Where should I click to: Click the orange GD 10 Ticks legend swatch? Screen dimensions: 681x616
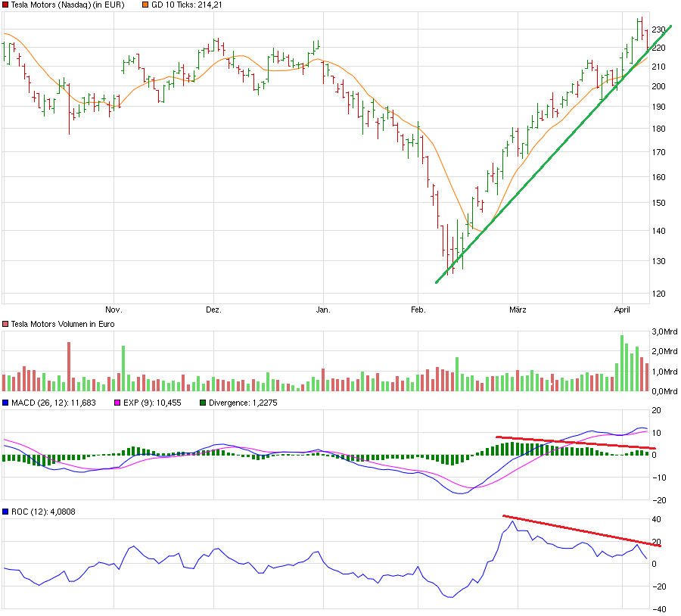145,5
